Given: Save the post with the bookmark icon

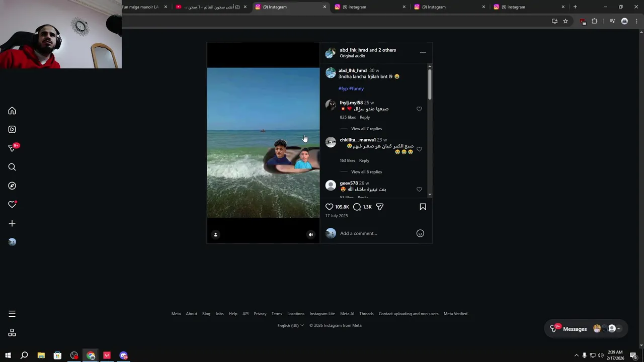Looking at the screenshot, I should [x=423, y=207].
